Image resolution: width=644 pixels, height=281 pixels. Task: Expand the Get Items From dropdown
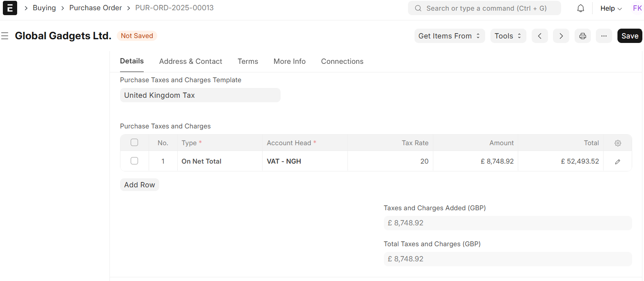coord(449,36)
